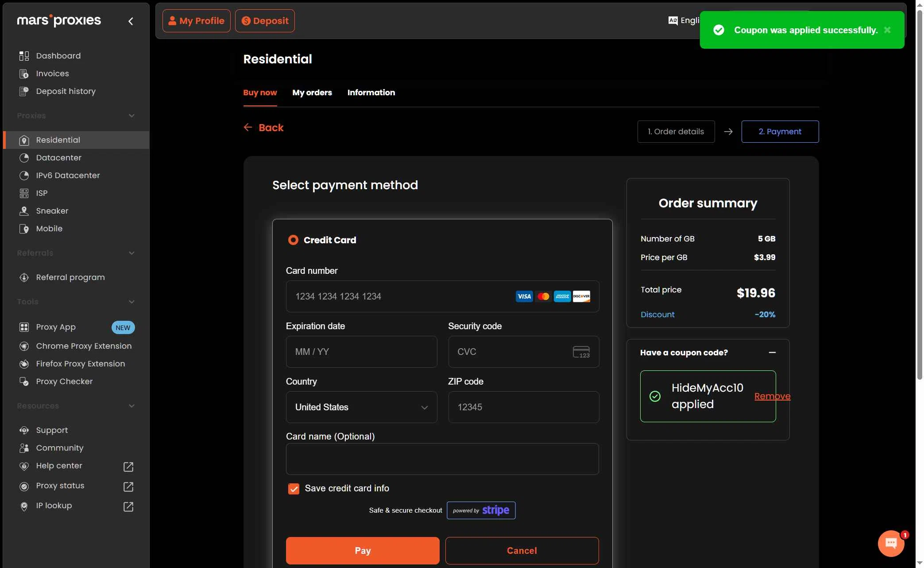This screenshot has width=924, height=568.
Task: Open the chat support bubble
Action: pos(892,543)
